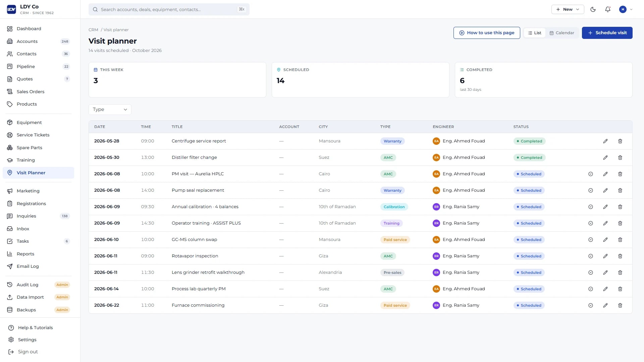Click the Calibration type tag
The height and width of the screenshot is (362, 644).
[x=394, y=207]
